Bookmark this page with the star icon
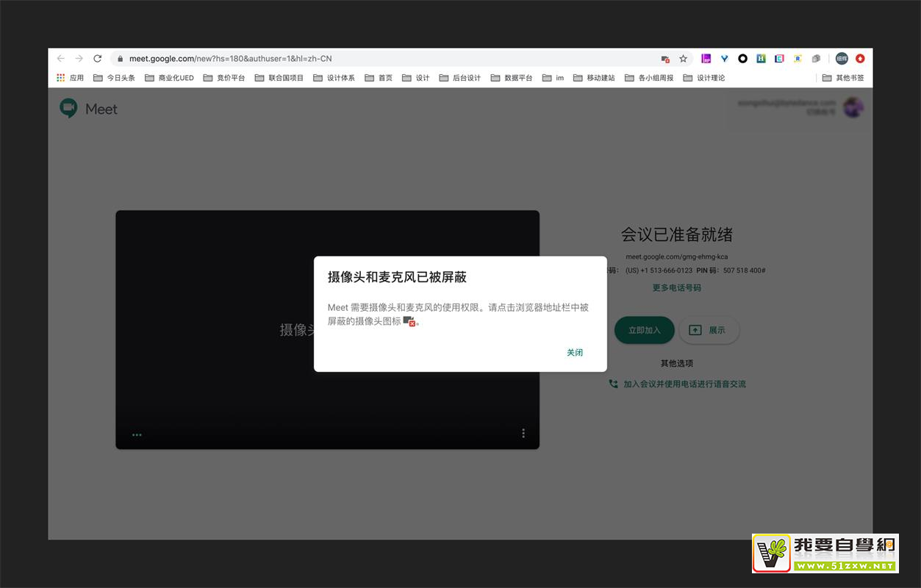Image resolution: width=921 pixels, height=588 pixels. pyautogui.click(x=683, y=59)
